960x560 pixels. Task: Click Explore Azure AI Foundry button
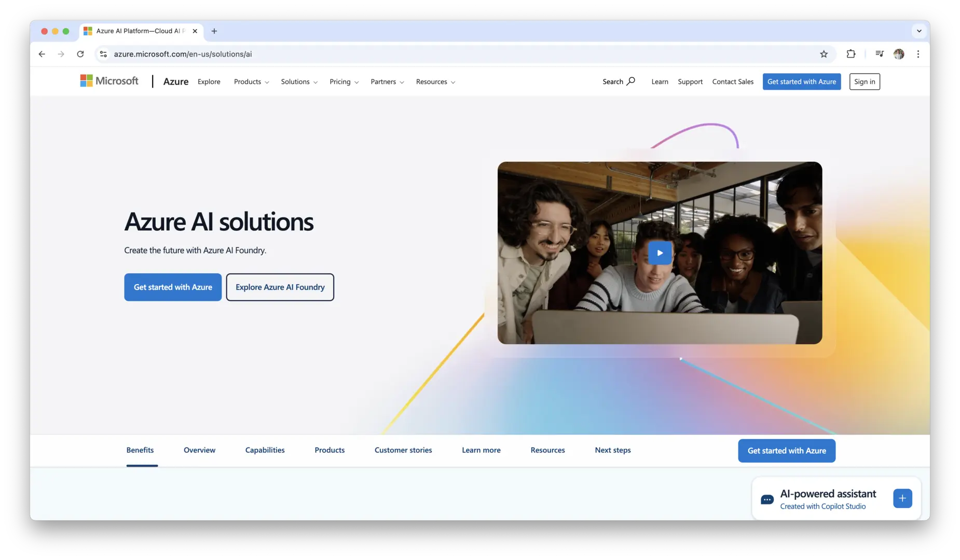point(280,287)
